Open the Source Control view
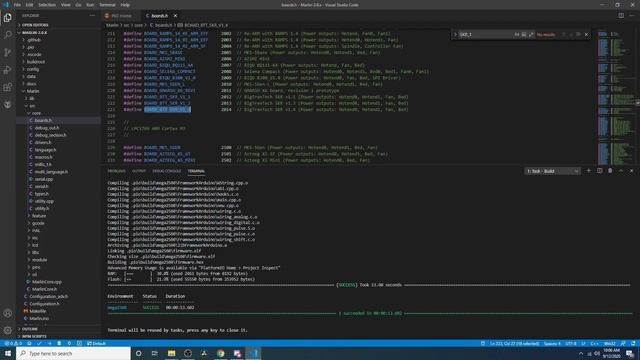This screenshot has width=640, height=360. [8, 52]
